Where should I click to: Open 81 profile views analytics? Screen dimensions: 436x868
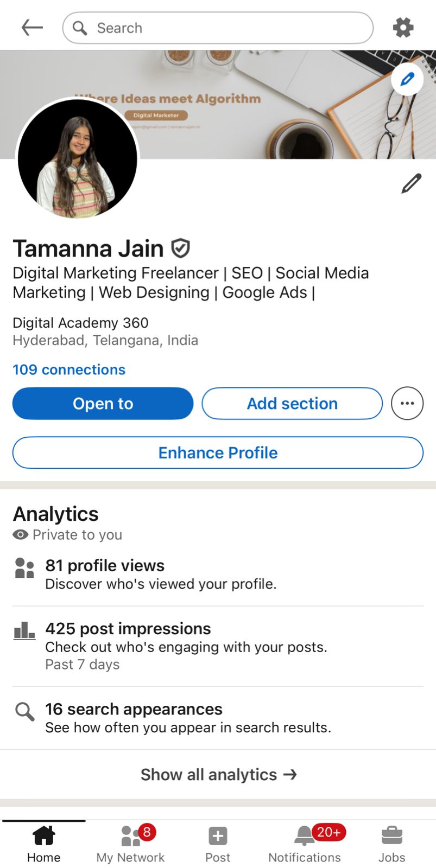tap(105, 566)
